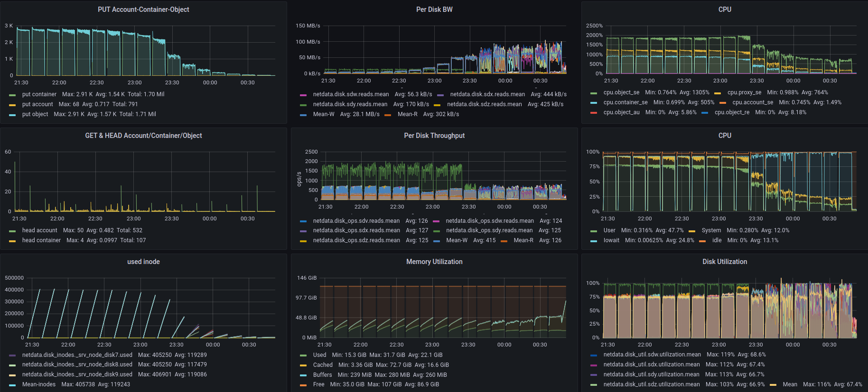Click the idle CPU legend color swatch
Screen dimensions: 868x392
click(702, 241)
